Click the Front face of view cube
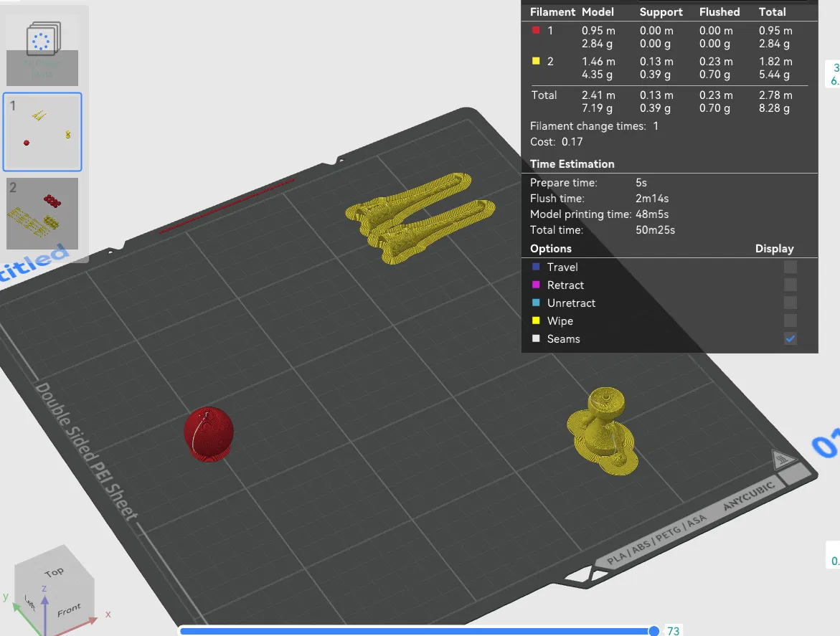Screen dimensions: 840x636 click(69, 609)
